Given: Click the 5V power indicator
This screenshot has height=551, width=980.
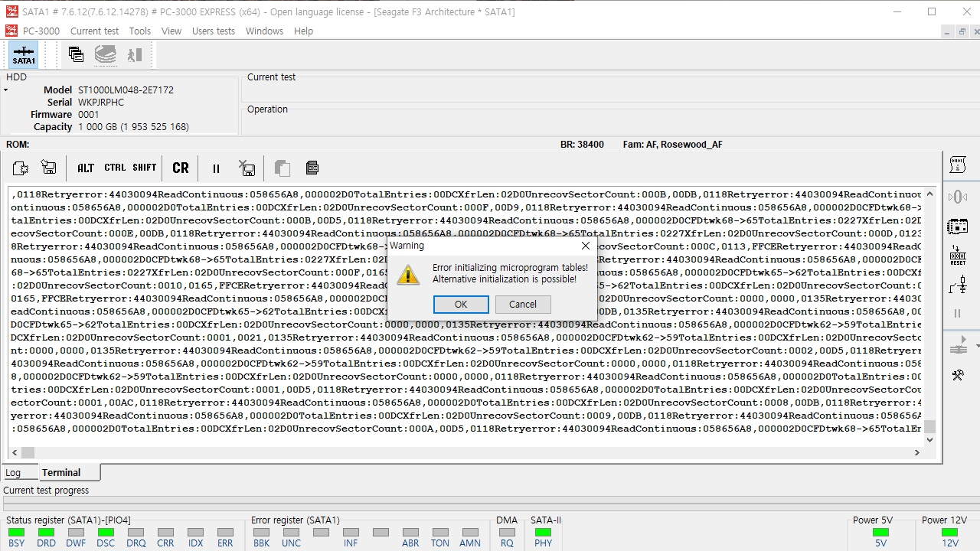Looking at the screenshot, I should tap(880, 533).
